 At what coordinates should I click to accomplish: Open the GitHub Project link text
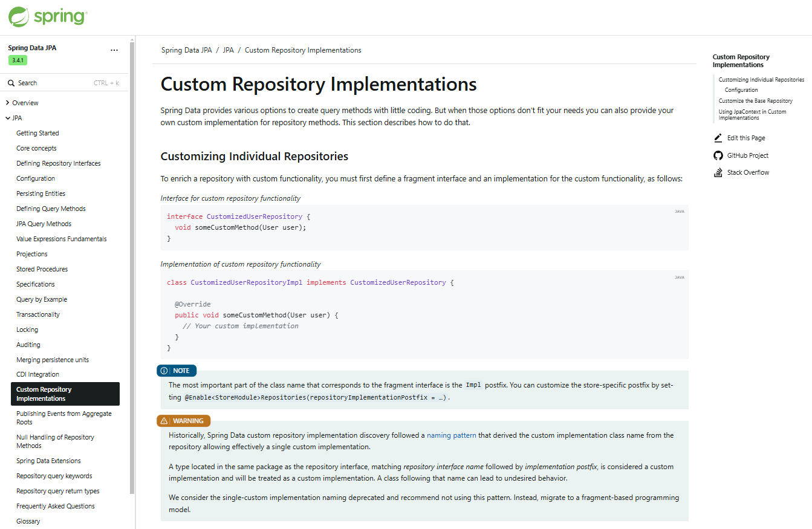pos(748,155)
